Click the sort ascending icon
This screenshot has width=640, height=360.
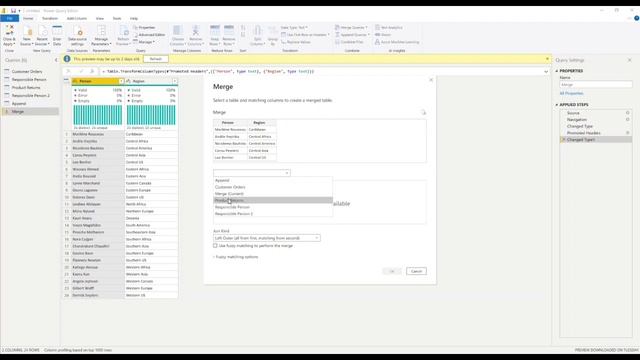pos(243,28)
